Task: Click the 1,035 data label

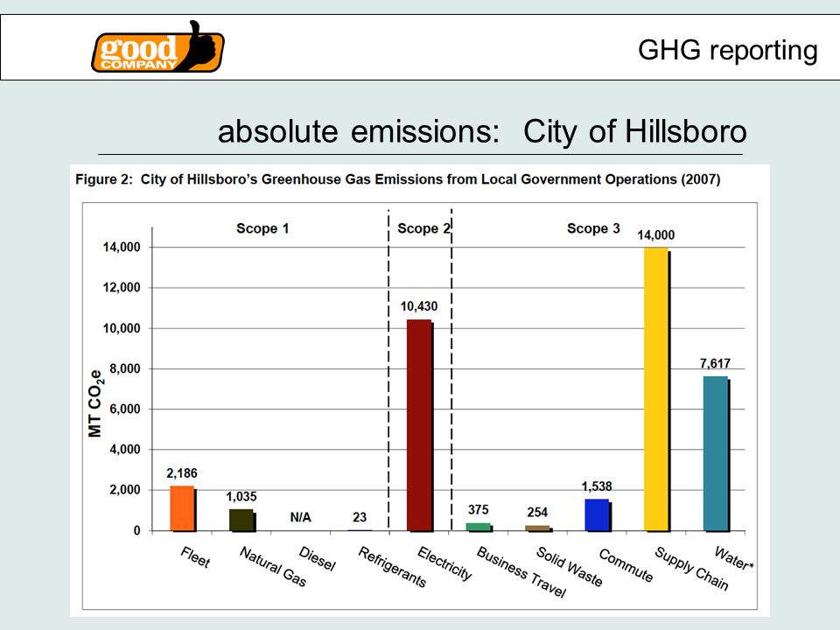Action: (241, 497)
